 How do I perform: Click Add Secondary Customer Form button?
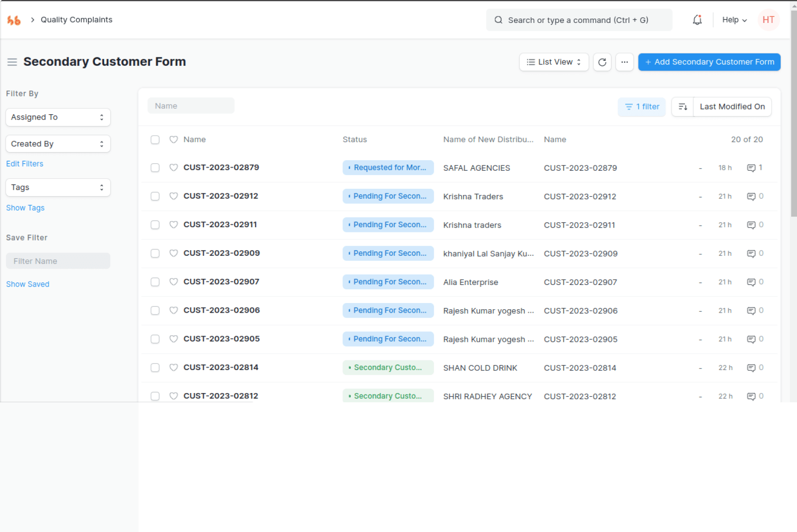click(709, 62)
